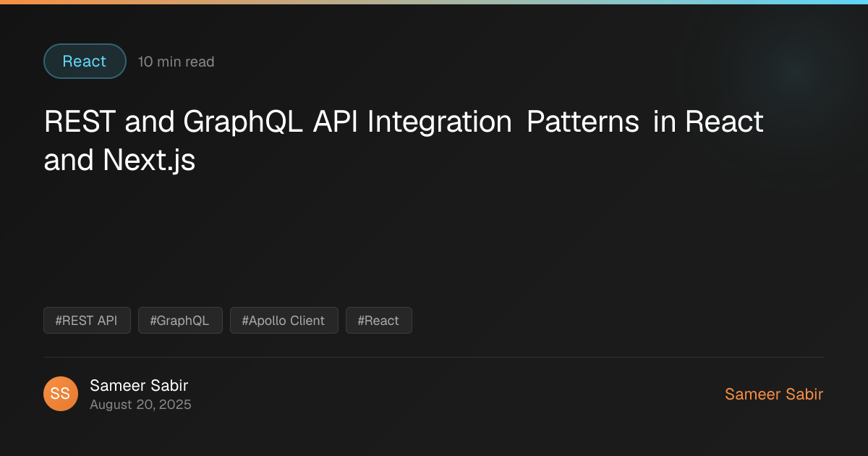Click the orange Sameer Sabir brand text
This screenshot has height=456, width=868.
pyautogui.click(x=774, y=394)
